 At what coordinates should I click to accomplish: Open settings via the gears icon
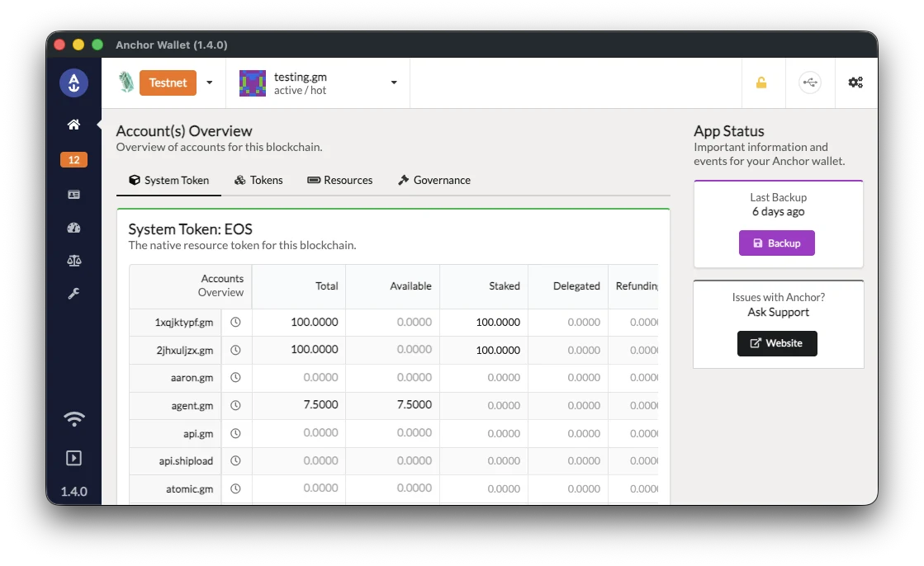point(855,83)
